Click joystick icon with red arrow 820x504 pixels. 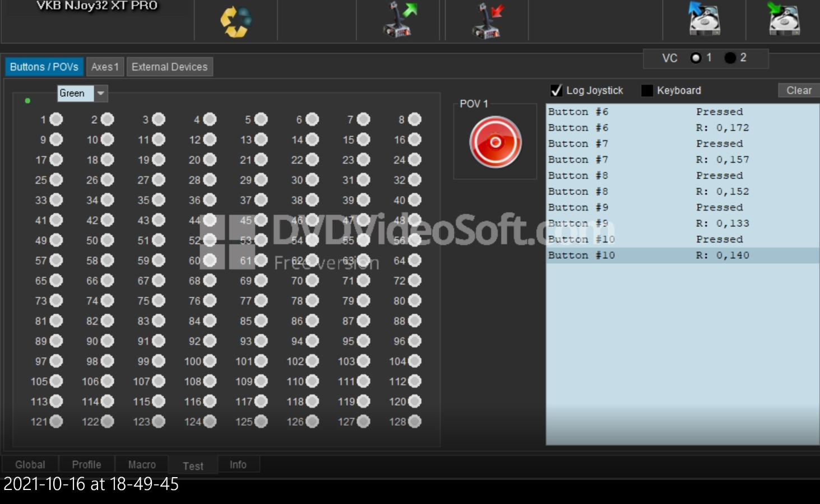pyautogui.click(x=488, y=20)
